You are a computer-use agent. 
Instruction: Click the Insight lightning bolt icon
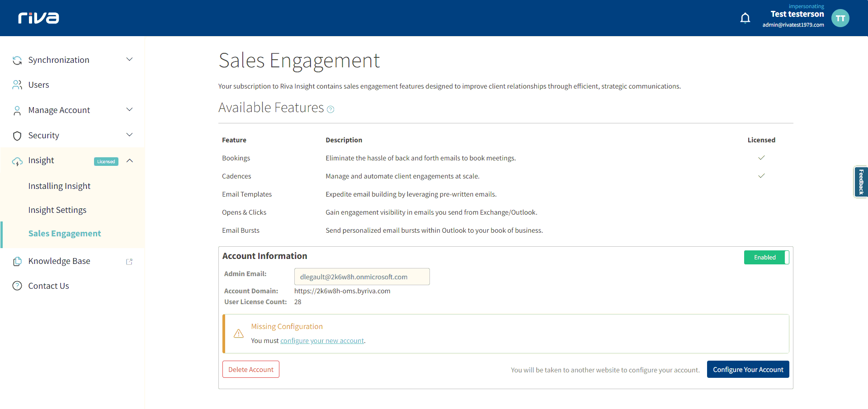click(17, 161)
